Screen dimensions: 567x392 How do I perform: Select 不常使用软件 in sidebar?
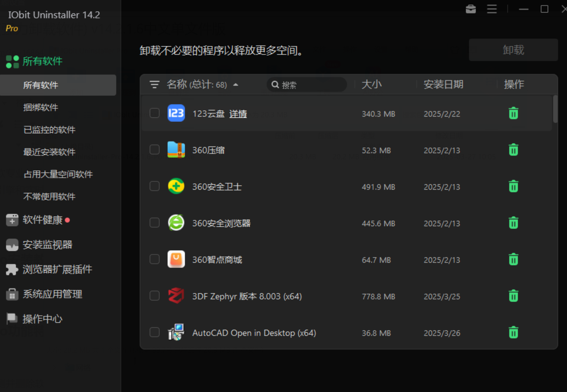(49, 197)
